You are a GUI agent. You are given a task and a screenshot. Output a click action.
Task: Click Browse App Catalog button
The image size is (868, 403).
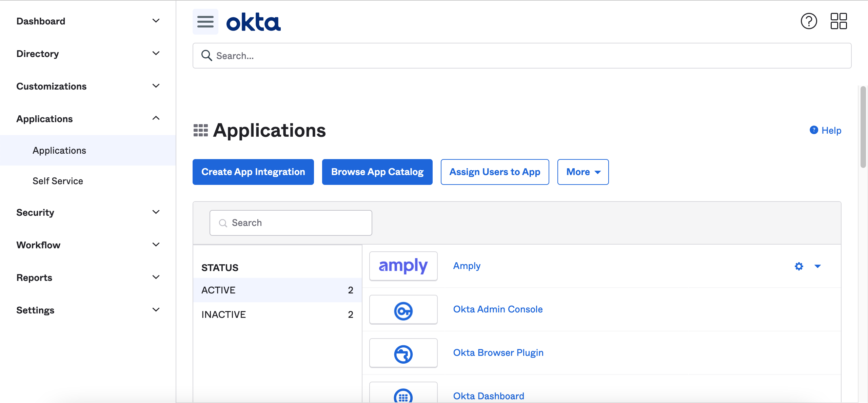pyautogui.click(x=377, y=172)
